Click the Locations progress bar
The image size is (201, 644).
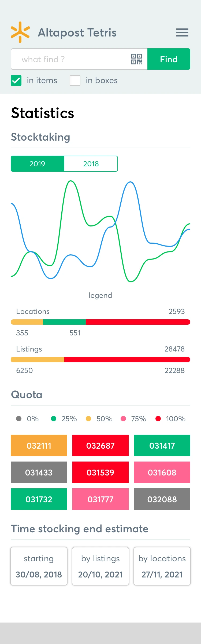[100, 322]
